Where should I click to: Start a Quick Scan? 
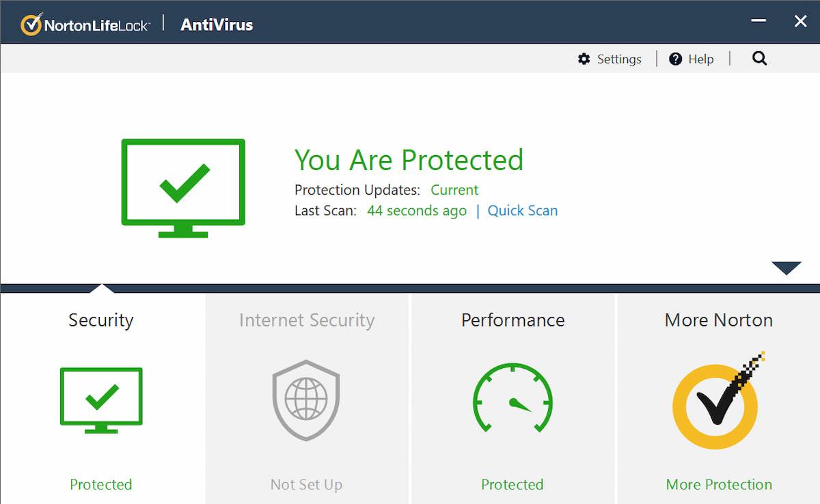point(523,211)
